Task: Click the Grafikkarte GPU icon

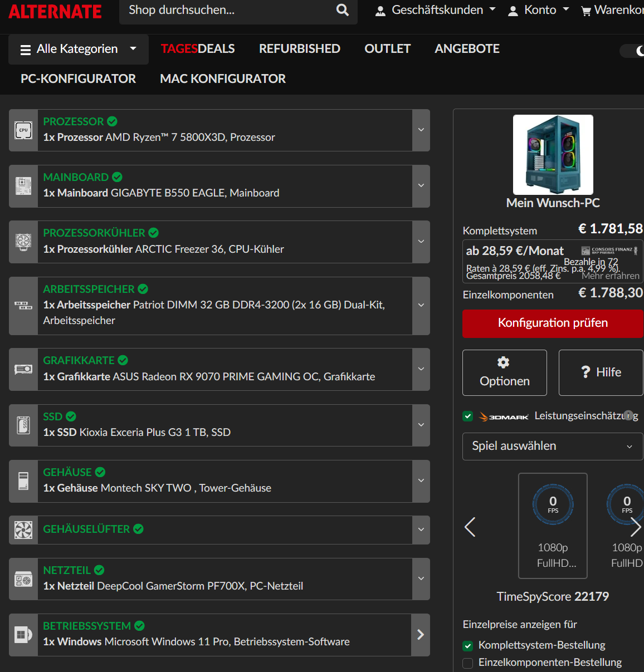Action: point(23,369)
